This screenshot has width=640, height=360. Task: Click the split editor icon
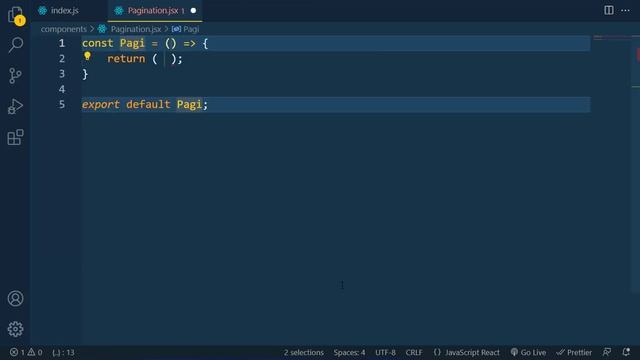[609, 10]
